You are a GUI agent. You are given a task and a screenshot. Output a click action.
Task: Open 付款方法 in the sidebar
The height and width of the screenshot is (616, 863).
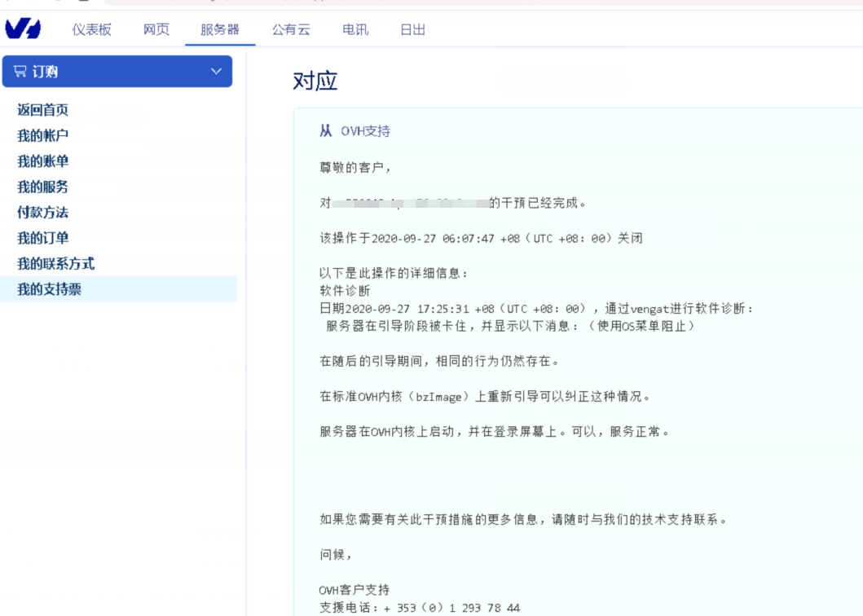[x=43, y=213]
